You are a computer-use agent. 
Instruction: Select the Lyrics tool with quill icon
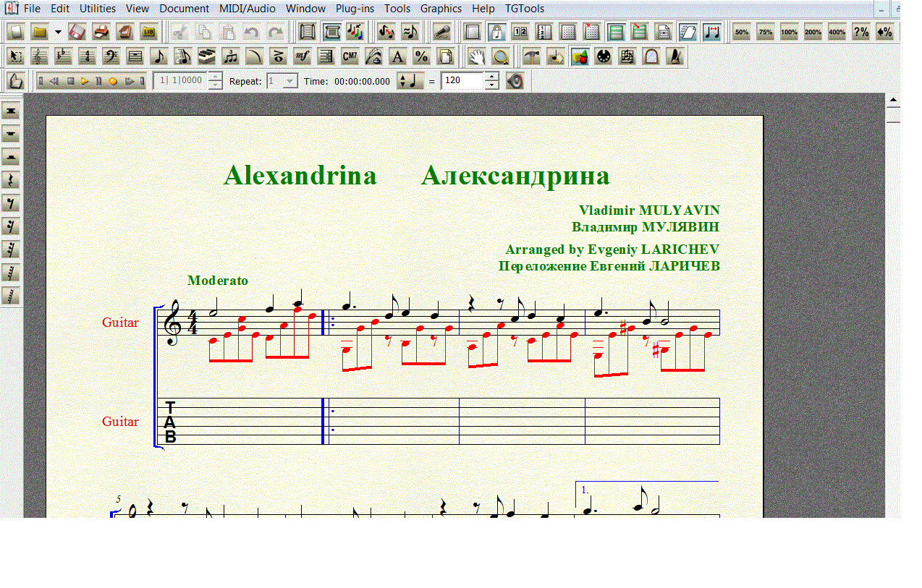coord(373,56)
